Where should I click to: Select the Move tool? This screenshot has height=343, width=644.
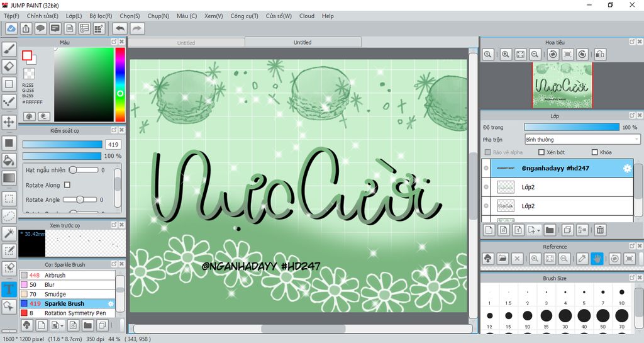tap(9, 122)
